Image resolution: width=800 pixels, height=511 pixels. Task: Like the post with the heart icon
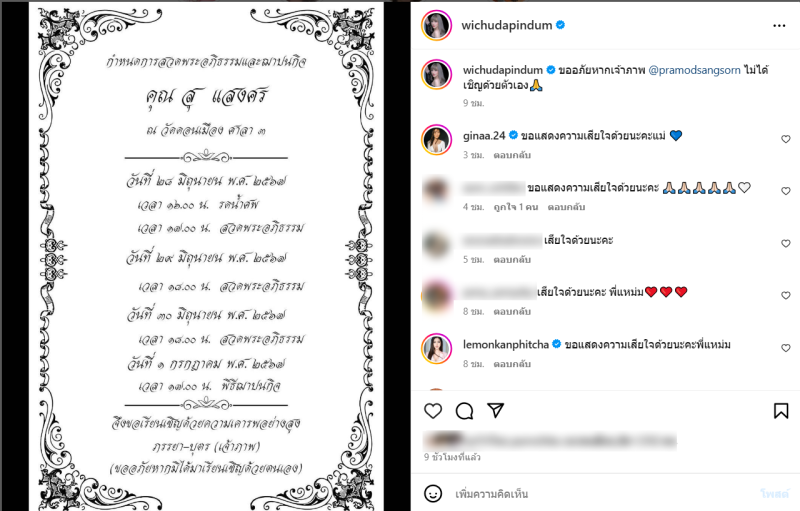click(x=433, y=411)
